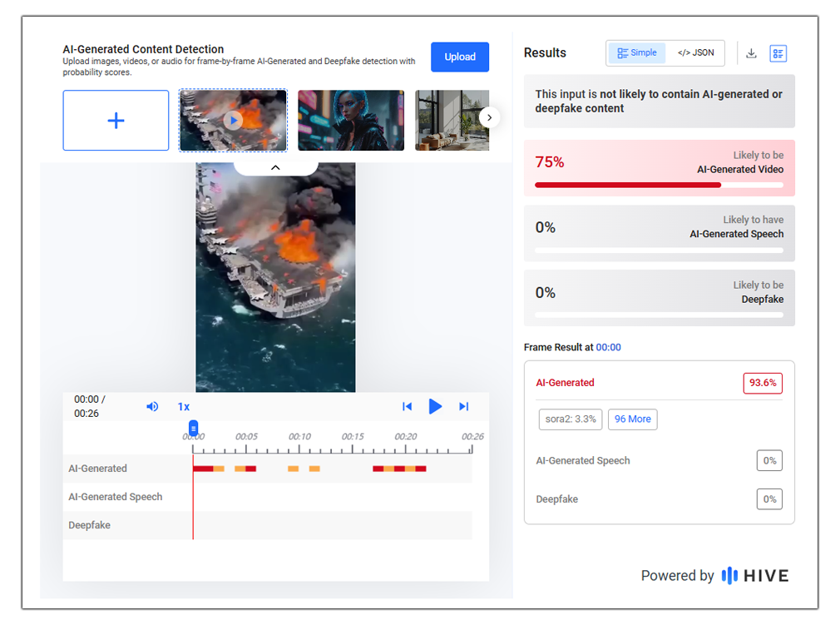Viewport: 840px width, 625px height.
Task: Click the 00:00 frame timestamp link
Action: tap(608, 348)
